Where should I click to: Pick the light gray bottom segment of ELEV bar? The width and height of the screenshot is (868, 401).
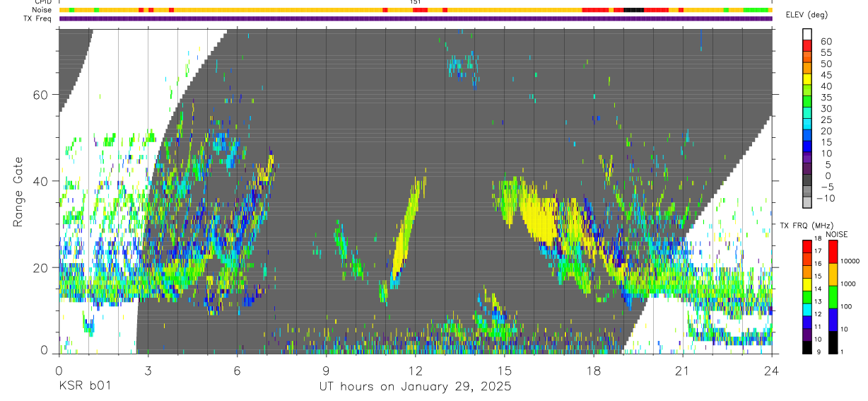pos(807,202)
